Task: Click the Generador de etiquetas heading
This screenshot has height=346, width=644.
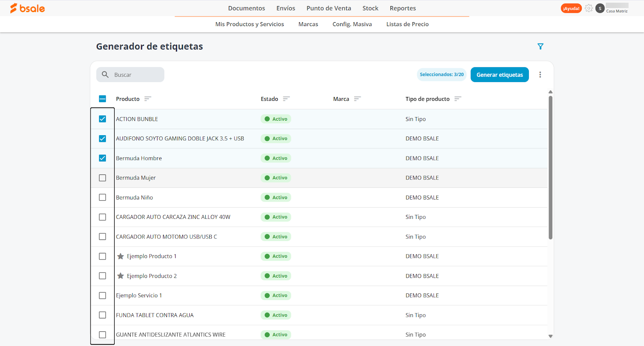Action: [x=149, y=46]
